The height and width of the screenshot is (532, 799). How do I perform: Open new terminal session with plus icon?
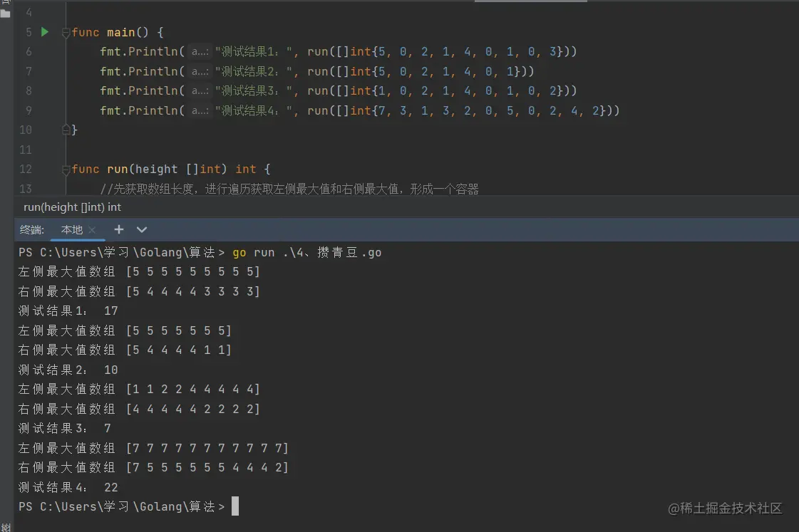[119, 229]
